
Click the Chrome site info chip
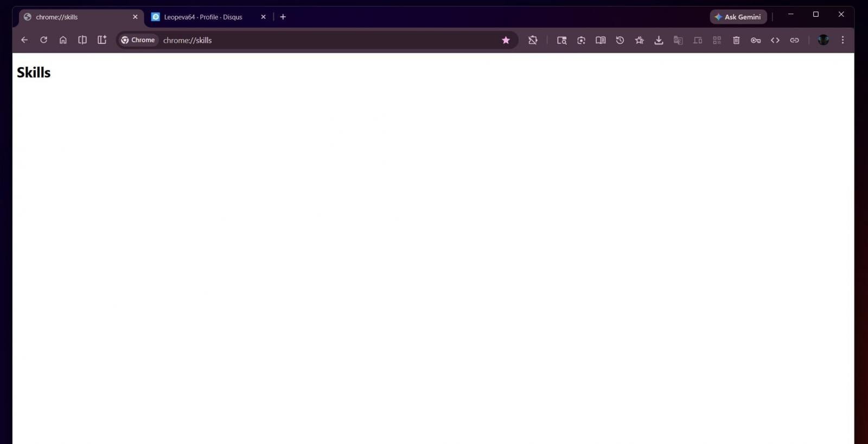coord(138,40)
